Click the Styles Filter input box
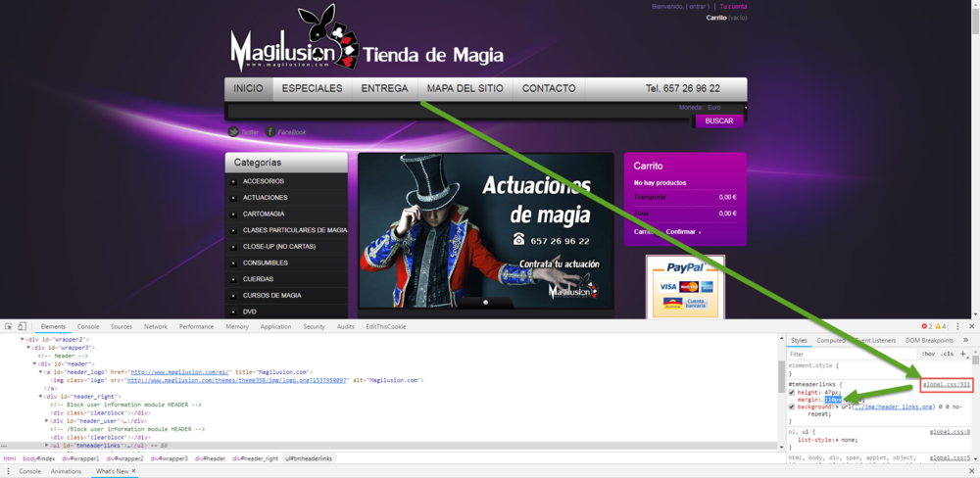 click(x=852, y=355)
